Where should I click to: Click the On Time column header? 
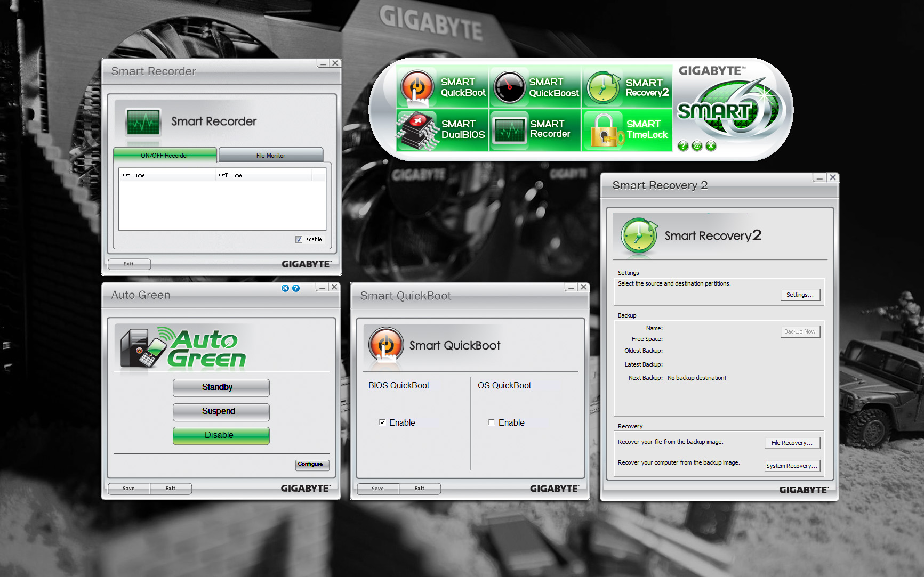point(167,175)
